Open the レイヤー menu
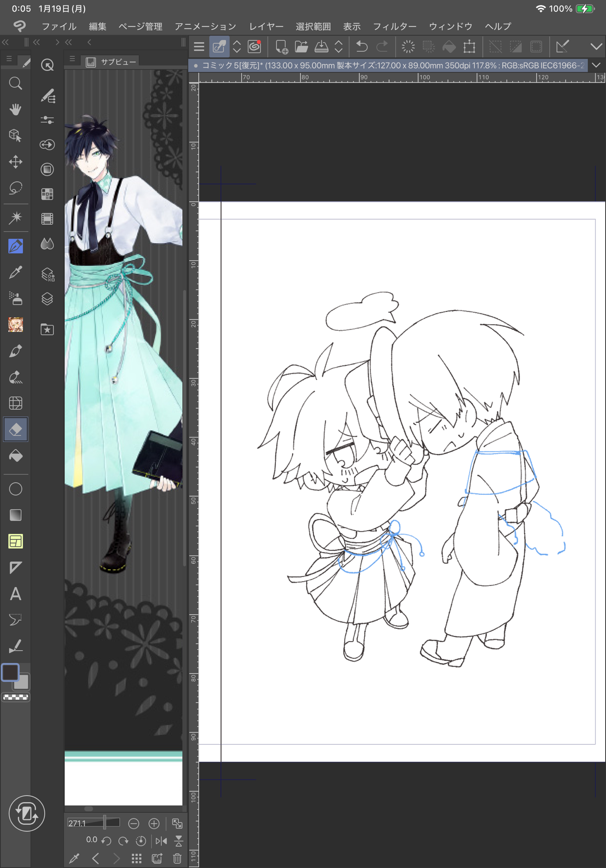Viewport: 606px width, 868px height. click(266, 26)
